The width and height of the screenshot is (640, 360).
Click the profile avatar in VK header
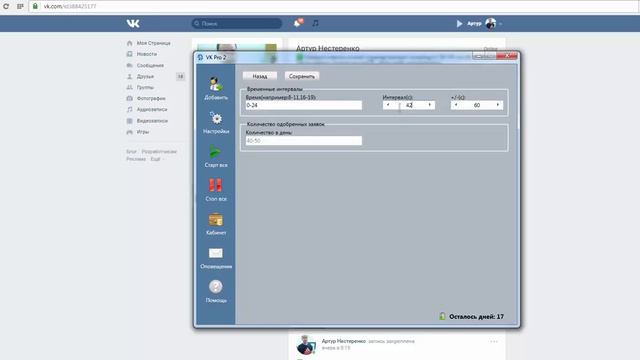(x=491, y=24)
